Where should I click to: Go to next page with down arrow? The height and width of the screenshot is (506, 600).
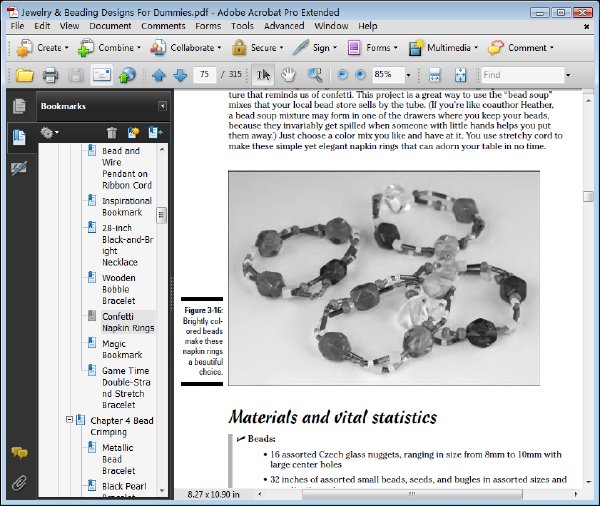(180, 75)
